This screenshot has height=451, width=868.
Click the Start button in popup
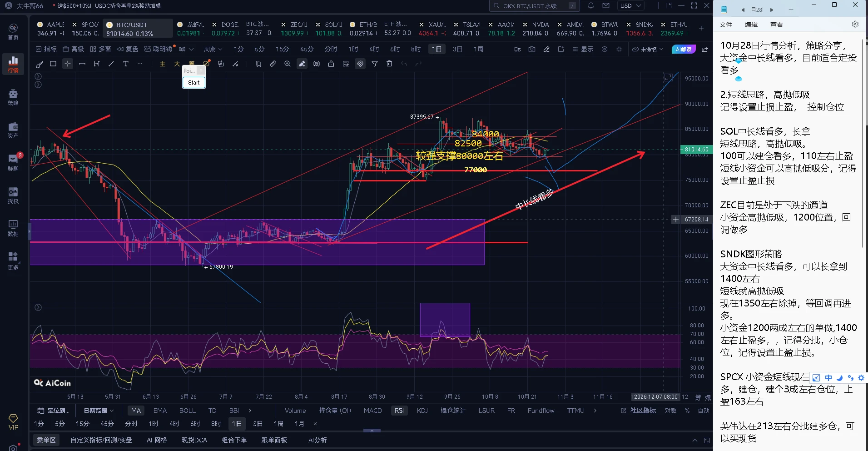[194, 82]
